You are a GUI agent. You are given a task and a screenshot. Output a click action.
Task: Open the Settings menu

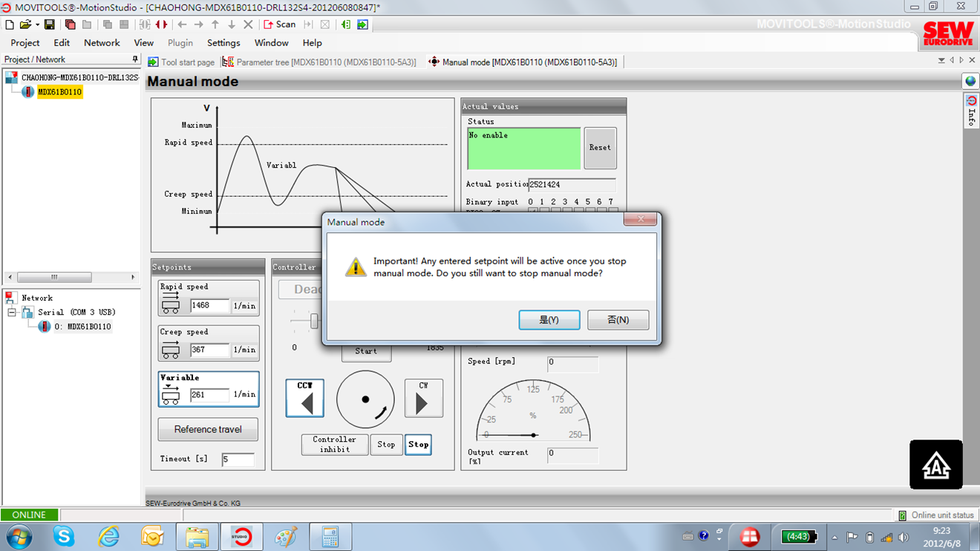tap(223, 43)
